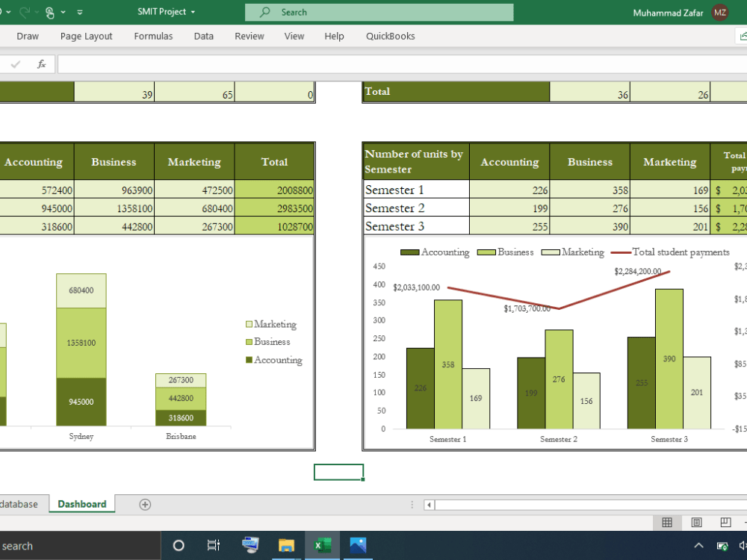
Task: Click the Windows search box on the taskbar
Action: [75, 545]
